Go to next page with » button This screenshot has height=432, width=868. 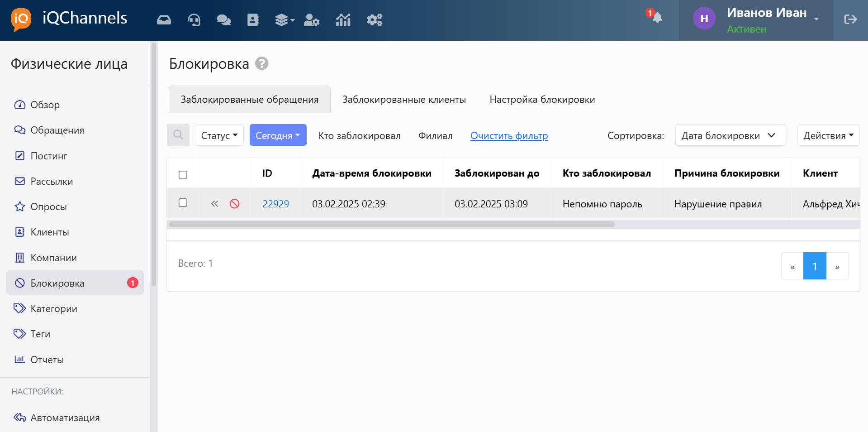tap(837, 266)
